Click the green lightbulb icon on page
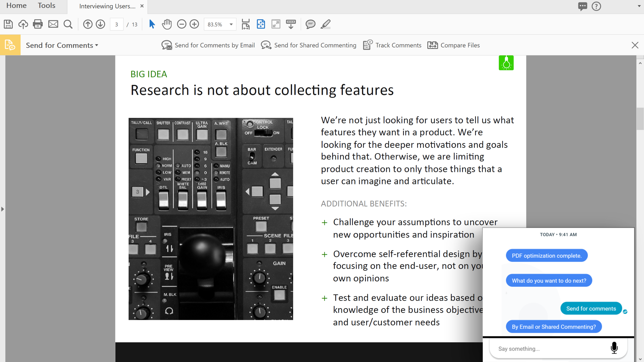 click(x=506, y=63)
